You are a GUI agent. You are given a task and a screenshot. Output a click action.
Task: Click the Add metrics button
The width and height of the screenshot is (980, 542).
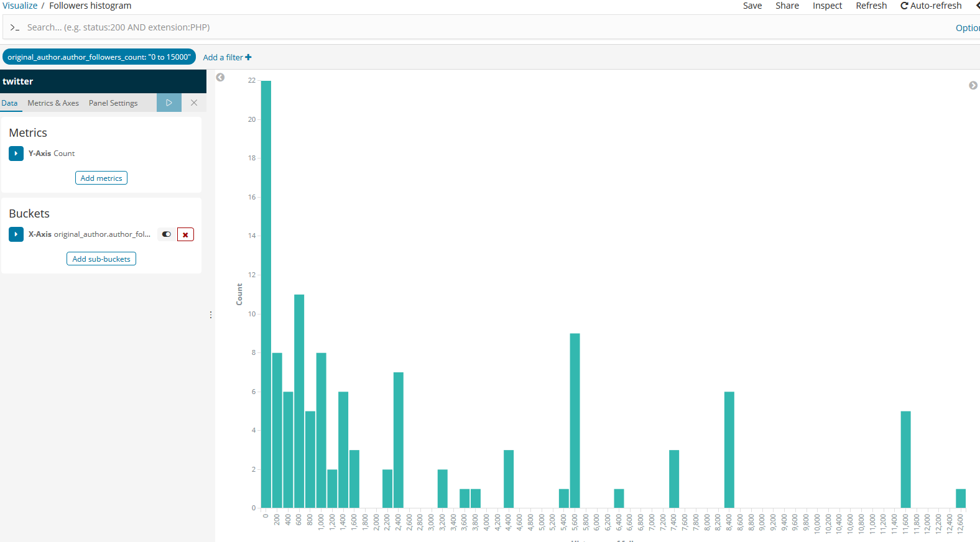101,178
